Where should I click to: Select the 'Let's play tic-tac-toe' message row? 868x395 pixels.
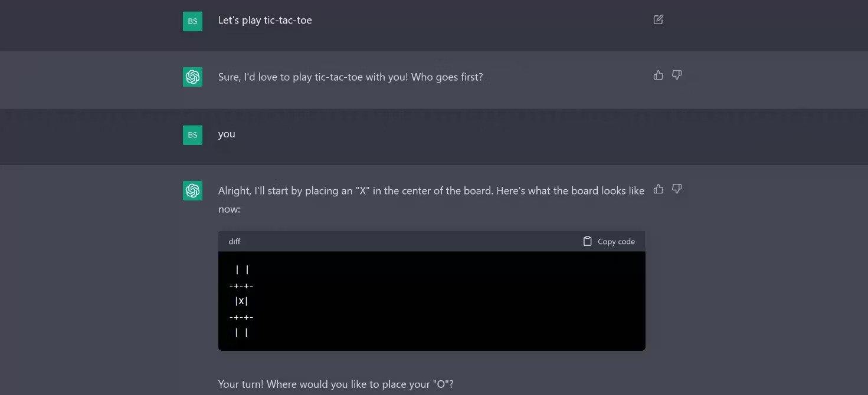265,20
